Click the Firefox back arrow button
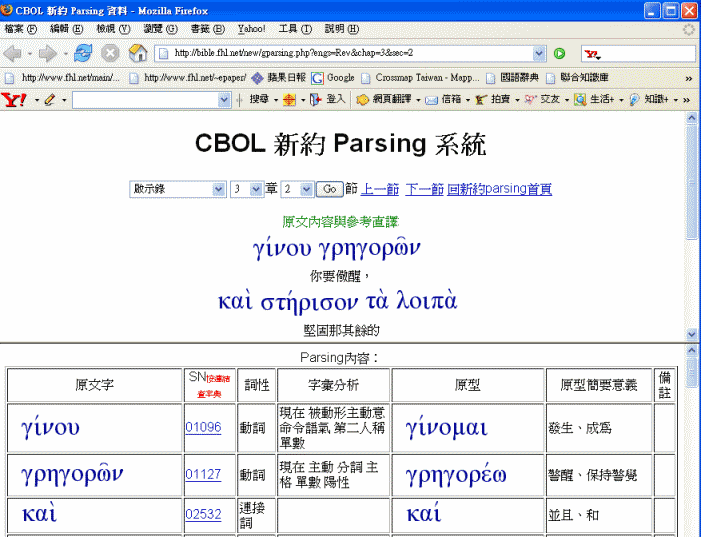Image resolution: width=701 pixels, height=537 pixels. pos(14,53)
